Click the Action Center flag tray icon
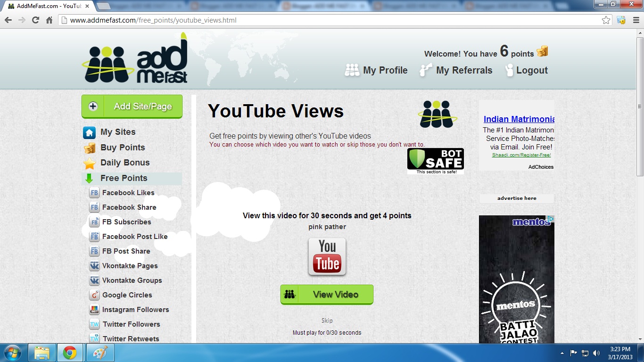This screenshot has height=362, width=644. coord(574,353)
